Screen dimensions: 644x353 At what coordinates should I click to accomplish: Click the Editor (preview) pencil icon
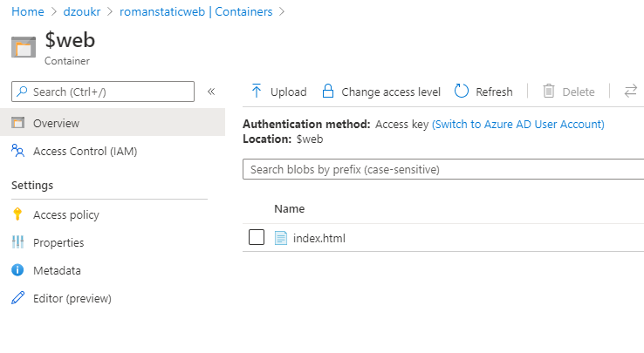coord(17,298)
